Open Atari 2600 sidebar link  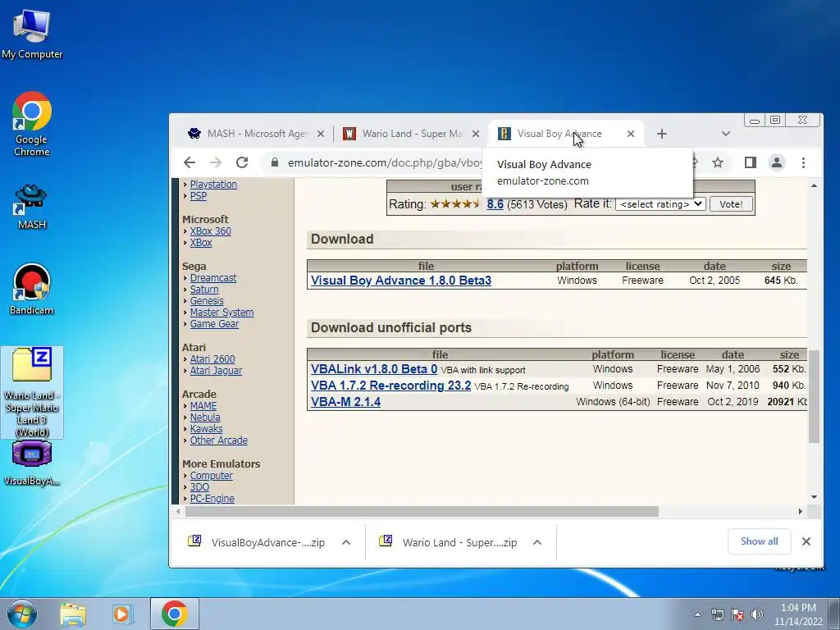[x=212, y=359]
